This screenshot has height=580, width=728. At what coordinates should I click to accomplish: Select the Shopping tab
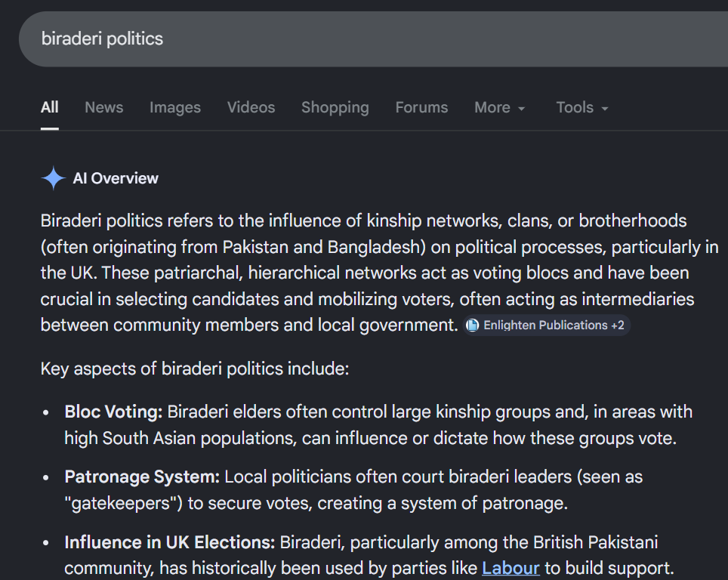[x=335, y=108]
